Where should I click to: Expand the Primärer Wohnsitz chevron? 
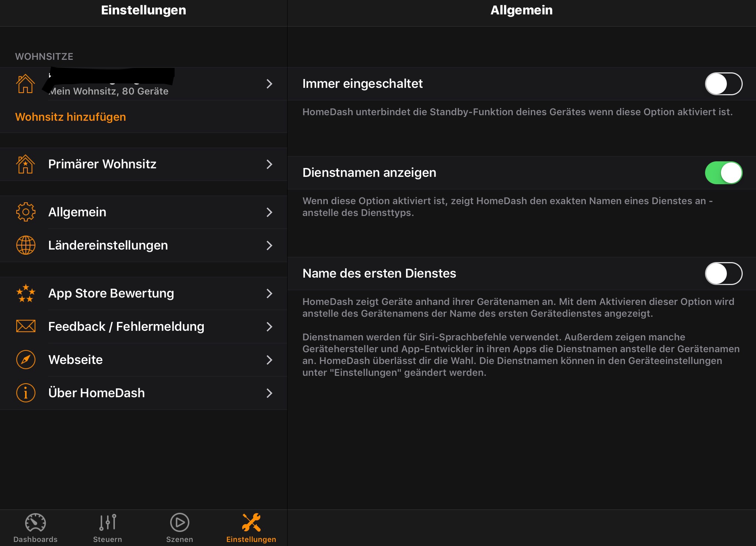click(269, 164)
